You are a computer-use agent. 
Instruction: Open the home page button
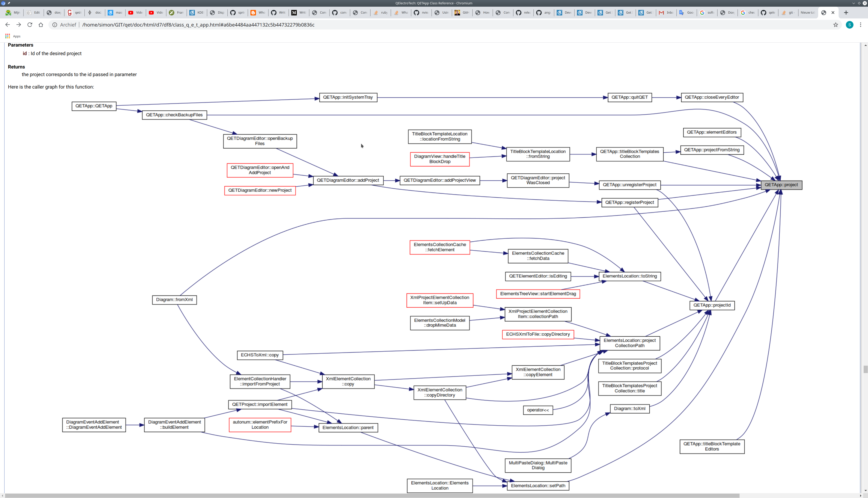41,25
